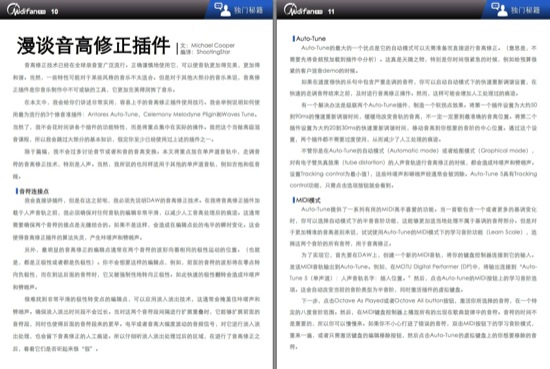Click the blue marker beside 音符连接点
This screenshot has width=550, height=369.
(x=16, y=191)
